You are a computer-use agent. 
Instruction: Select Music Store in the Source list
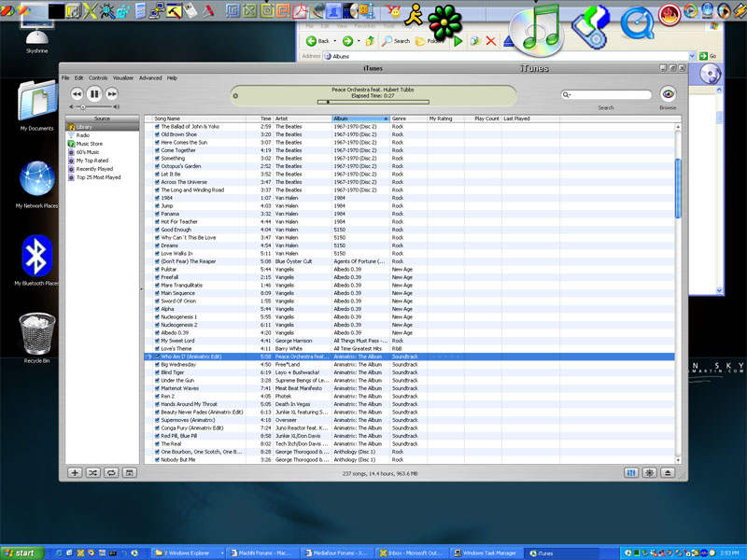90,144
